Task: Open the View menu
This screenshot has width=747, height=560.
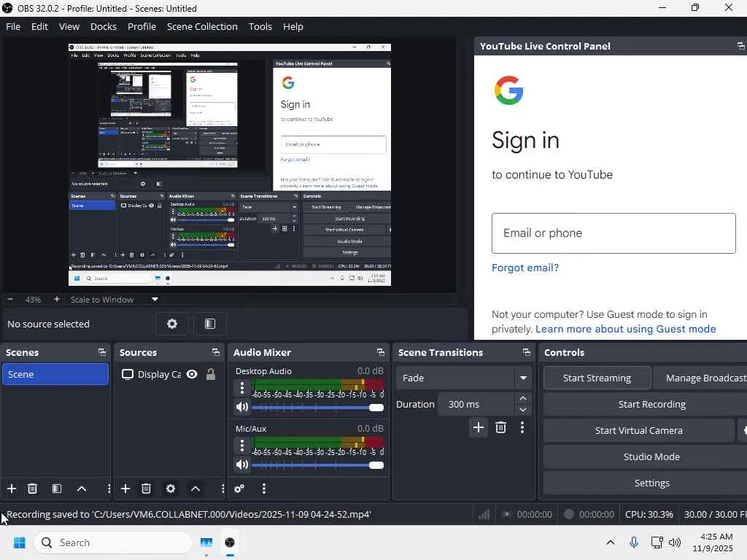Action: tap(69, 27)
